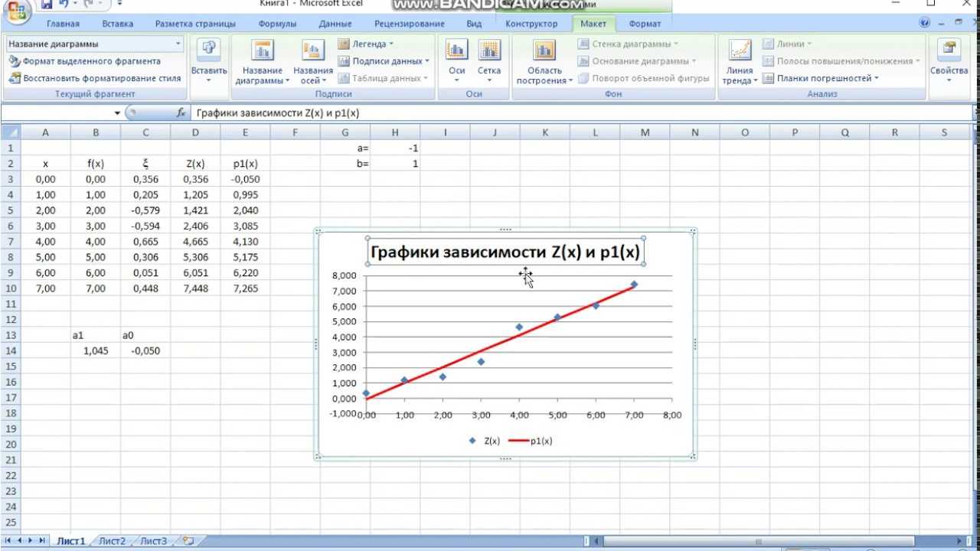Click the Лист1 sheet tab
The width and height of the screenshot is (980, 551).
[70, 541]
